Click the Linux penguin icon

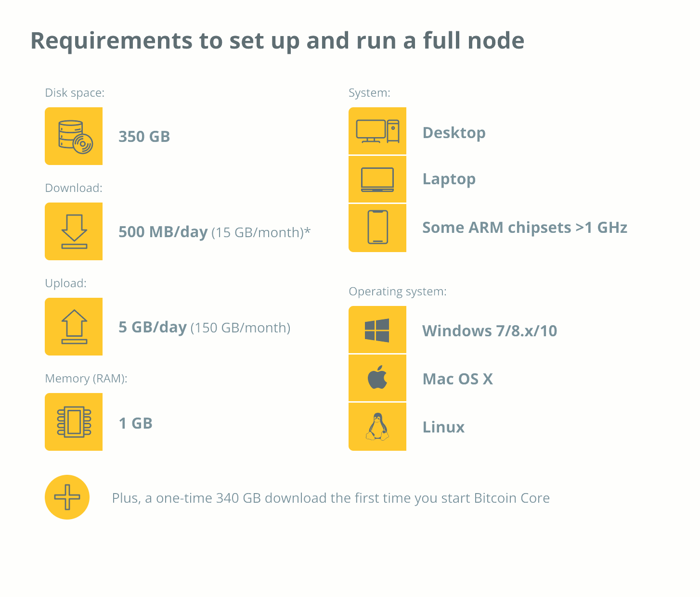point(377,427)
